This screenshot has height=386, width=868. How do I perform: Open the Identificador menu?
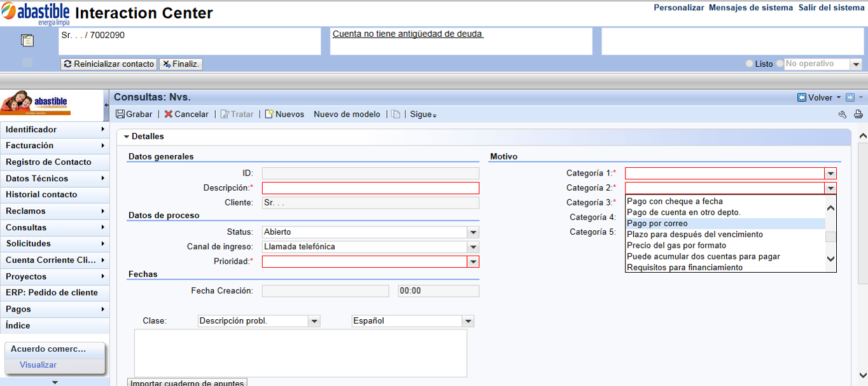(55, 130)
